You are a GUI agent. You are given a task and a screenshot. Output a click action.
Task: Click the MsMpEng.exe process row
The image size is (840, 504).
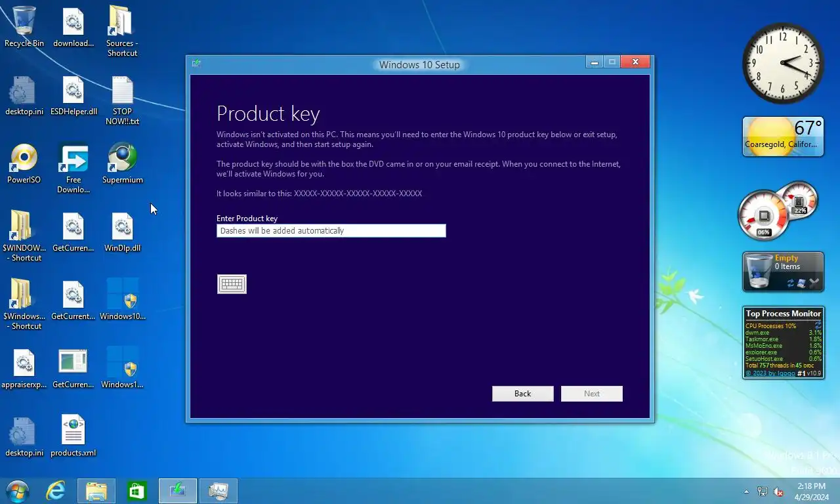click(x=784, y=346)
